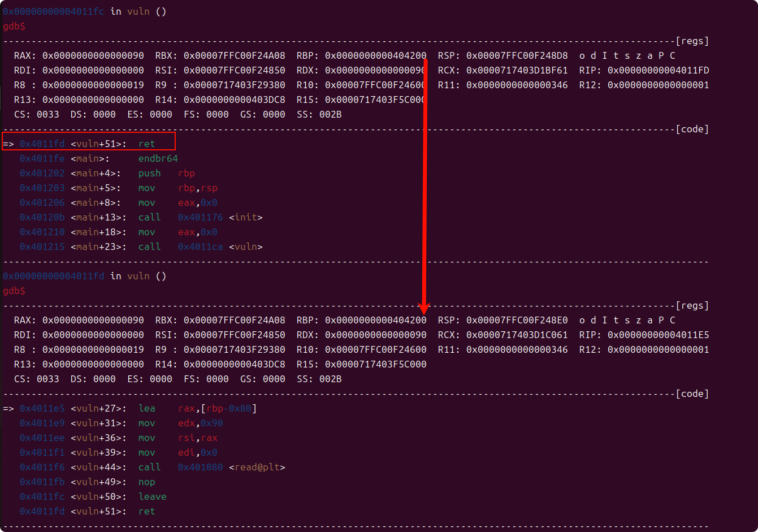Click address 0x4011fe in code listing

tap(42, 158)
